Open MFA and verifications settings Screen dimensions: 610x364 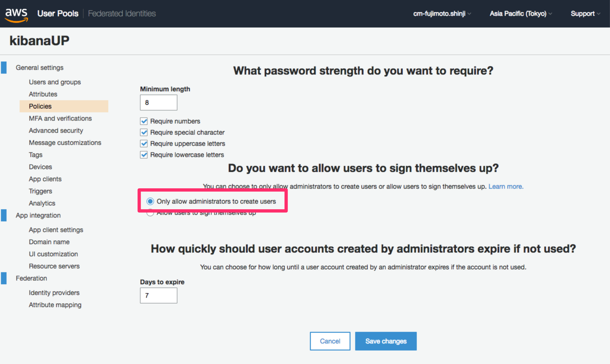(x=60, y=118)
